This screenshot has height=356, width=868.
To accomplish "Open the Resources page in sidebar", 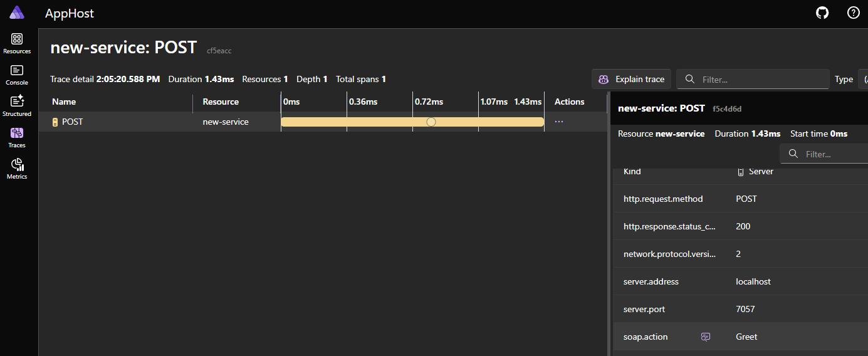I will pos(17,43).
